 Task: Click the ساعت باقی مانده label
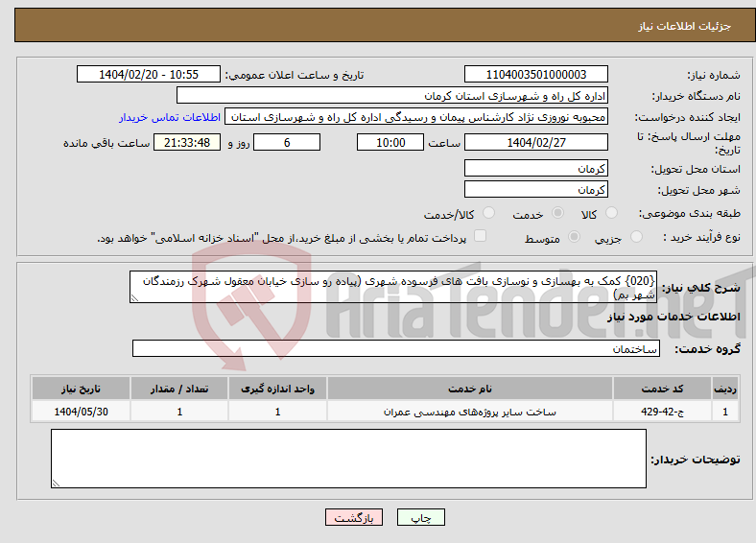[106, 143]
